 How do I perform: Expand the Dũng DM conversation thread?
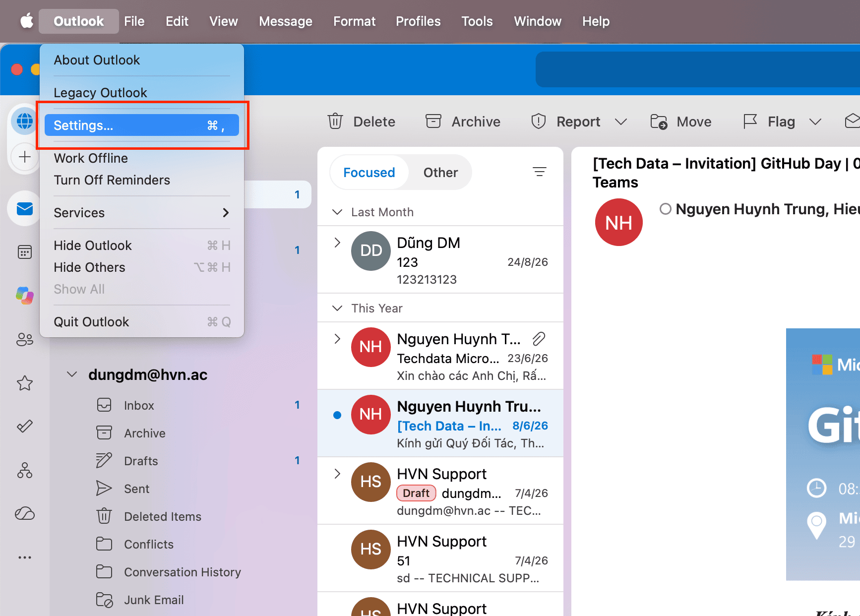[x=337, y=243]
